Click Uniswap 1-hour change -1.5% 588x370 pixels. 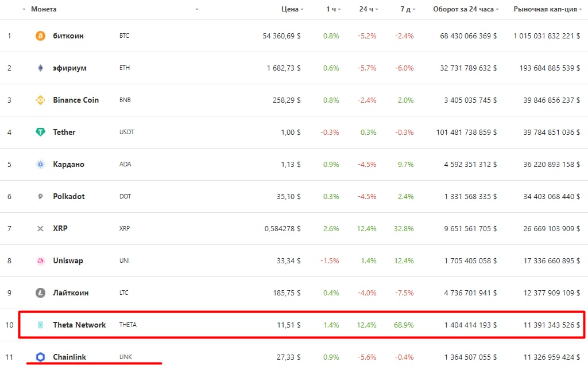[330, 260]
